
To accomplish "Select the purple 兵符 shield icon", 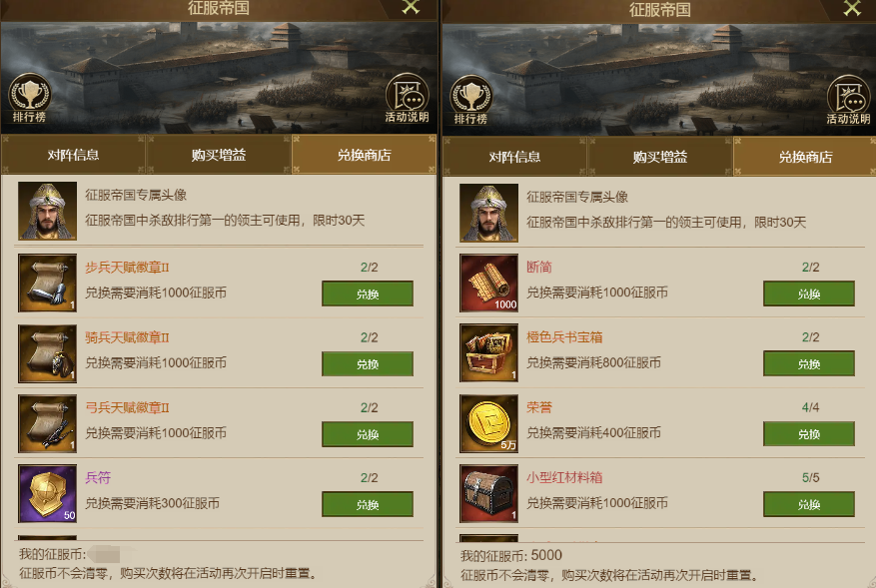I will (48, 493).
